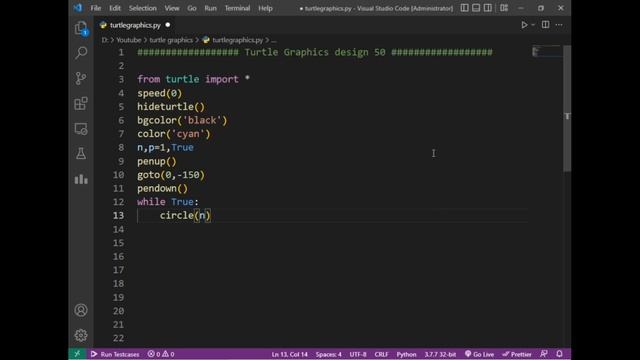Click the breadcrumb ellipsis symbol segment

pos(274,40)
